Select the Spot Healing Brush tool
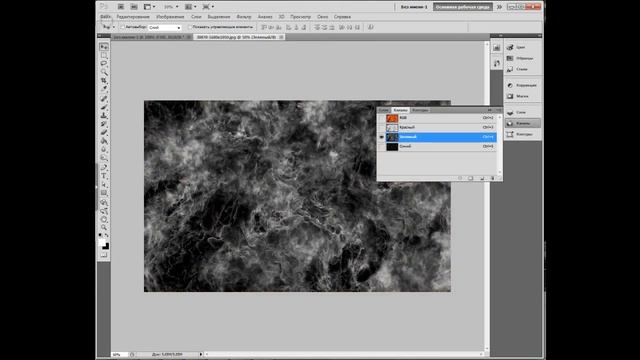 [x=104, y=99]
